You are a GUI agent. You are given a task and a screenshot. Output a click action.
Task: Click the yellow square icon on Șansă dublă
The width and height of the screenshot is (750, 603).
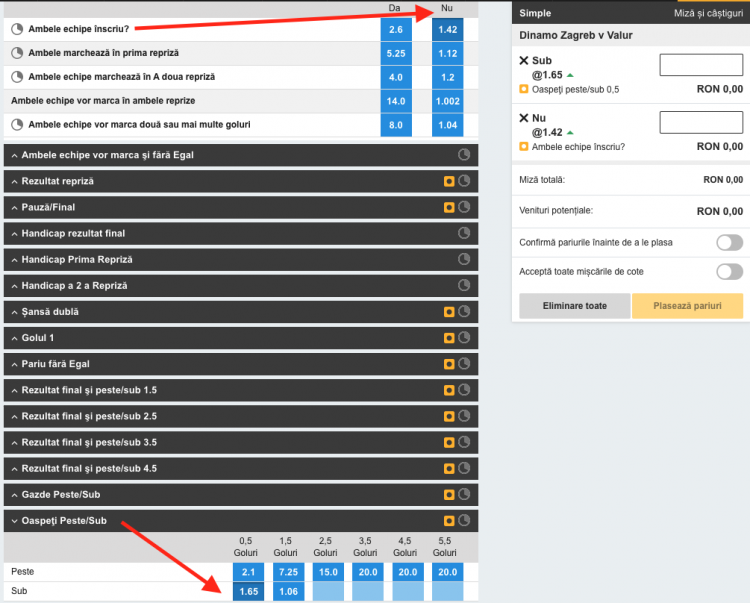pos(450,311)
